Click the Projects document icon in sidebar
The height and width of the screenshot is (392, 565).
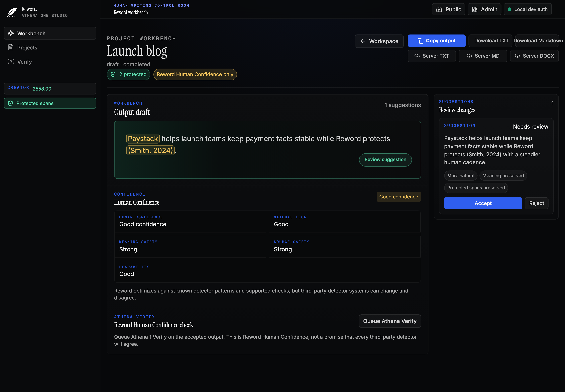11,47
